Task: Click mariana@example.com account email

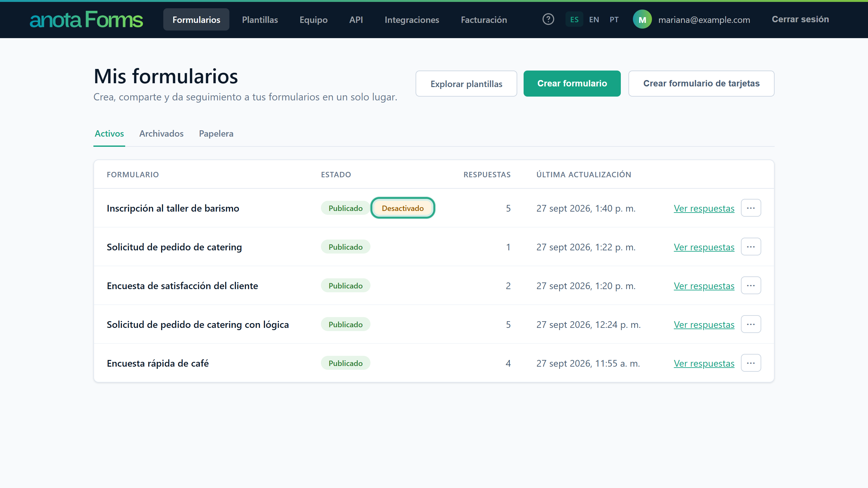Action: [x=704, y=20]
